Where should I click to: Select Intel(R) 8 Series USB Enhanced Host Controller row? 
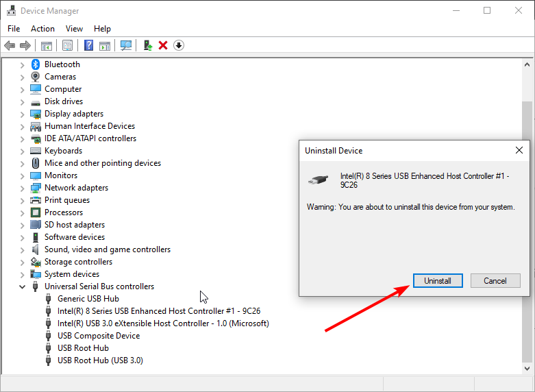159,311
